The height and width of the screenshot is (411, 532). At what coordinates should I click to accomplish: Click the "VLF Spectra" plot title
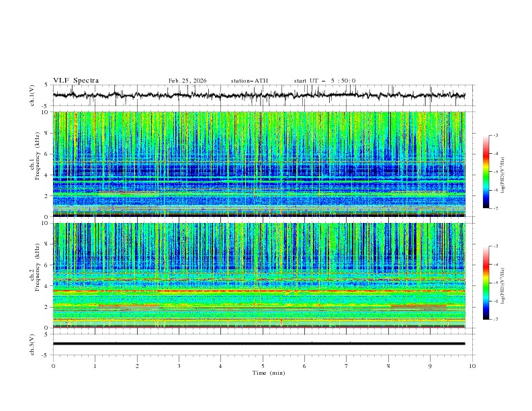tap(76, 81)
